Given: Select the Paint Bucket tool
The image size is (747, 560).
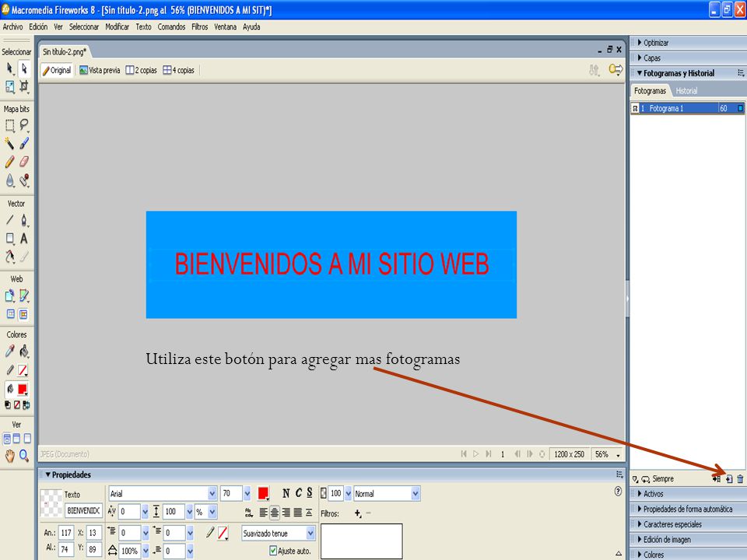Looking at the screenshot, I should pyautogui.click(x=24, y=352).
